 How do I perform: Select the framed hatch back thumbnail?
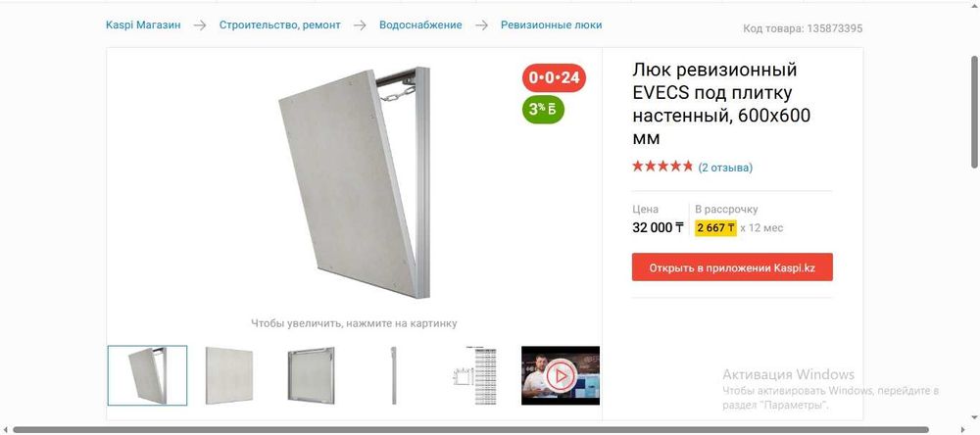[312, 375]
